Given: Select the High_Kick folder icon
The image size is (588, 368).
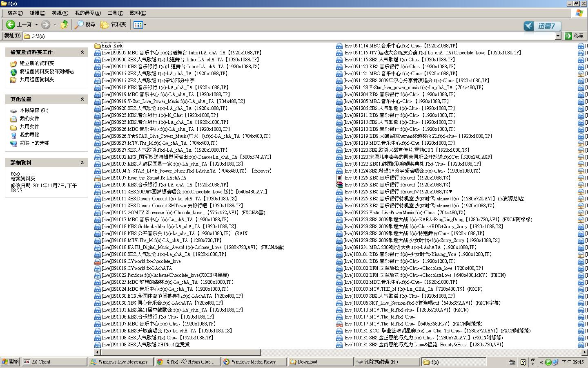Looking at the screenshot, I should click(98, 46).
